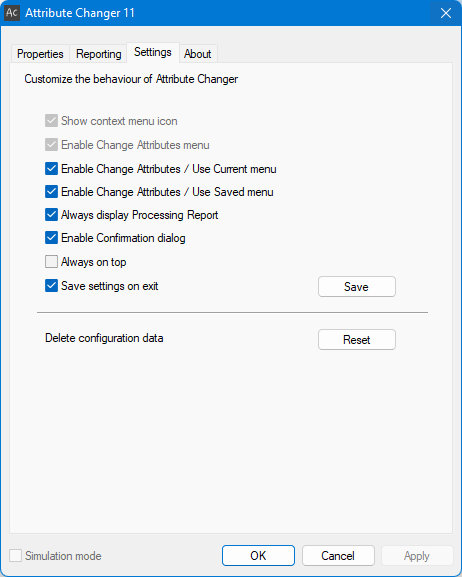Image resolution: width=462 pixels, height=577 pixels.
Task: Click the Save button
Action: (x=357, y=287)
